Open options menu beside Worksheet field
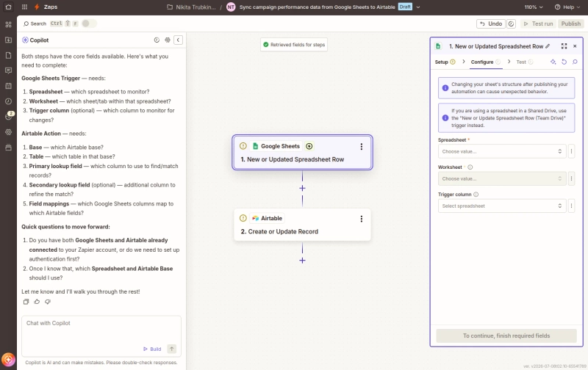 coord(571,178)
